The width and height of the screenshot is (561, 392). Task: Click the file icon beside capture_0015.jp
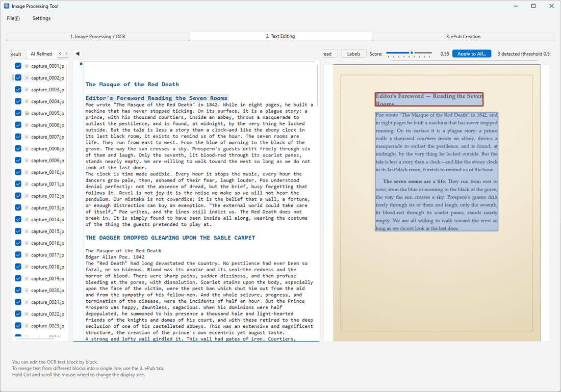coord(27,231)
